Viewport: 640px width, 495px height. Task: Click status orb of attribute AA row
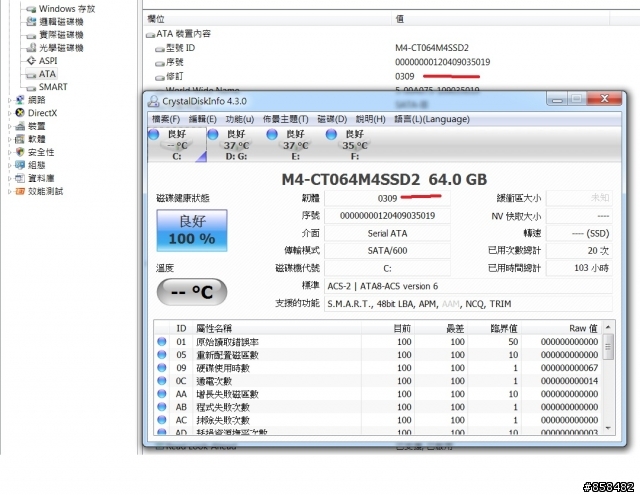pyautogui.click(x=162, y=394)
